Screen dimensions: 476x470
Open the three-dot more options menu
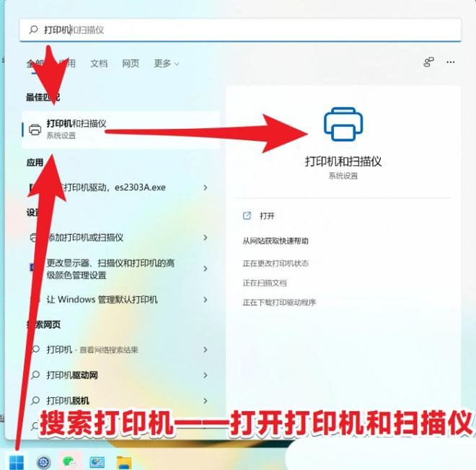tap(451, 63)
